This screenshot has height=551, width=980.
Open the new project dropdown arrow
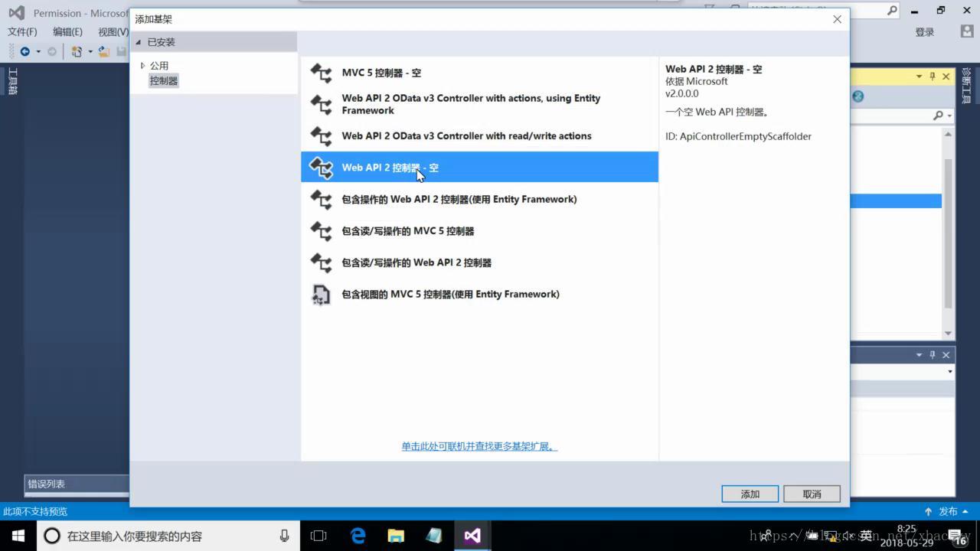tap(90, 51)
